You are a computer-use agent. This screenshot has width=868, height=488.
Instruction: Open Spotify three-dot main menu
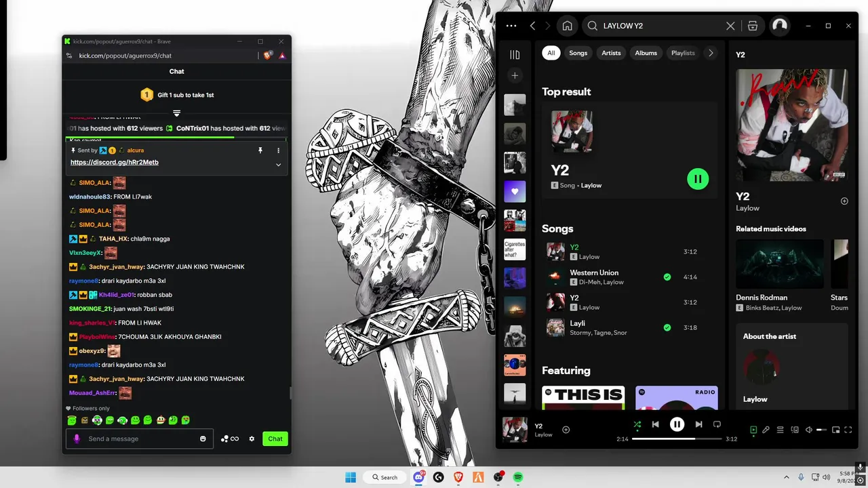511,26
